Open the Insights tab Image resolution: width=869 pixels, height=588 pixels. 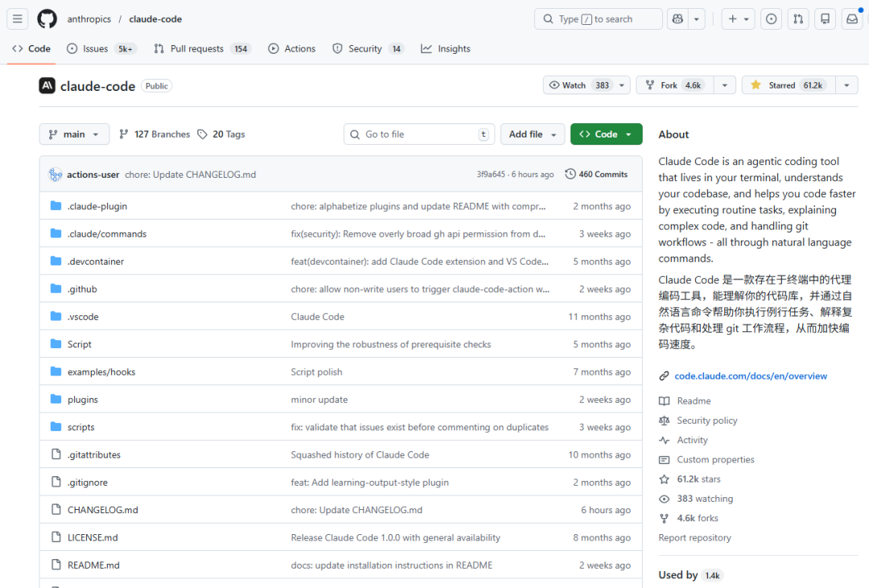click(445, 48)
